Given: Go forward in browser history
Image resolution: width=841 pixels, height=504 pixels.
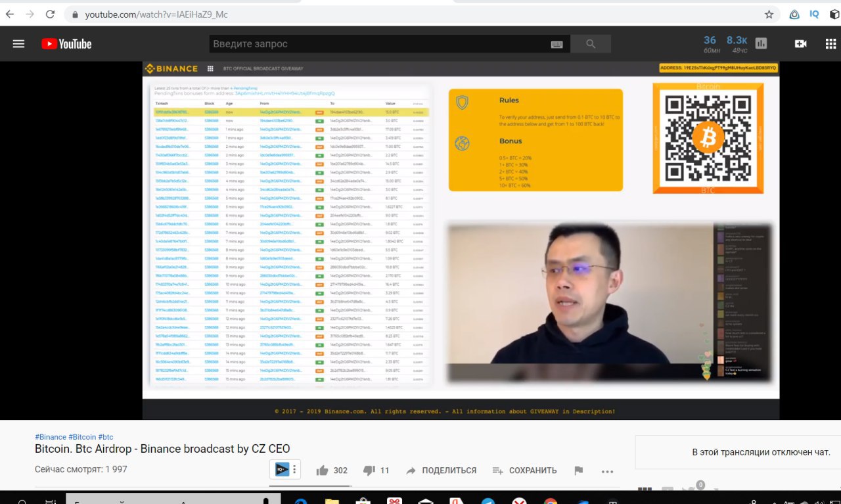Looking at the screenshot, I should [30, 14].
